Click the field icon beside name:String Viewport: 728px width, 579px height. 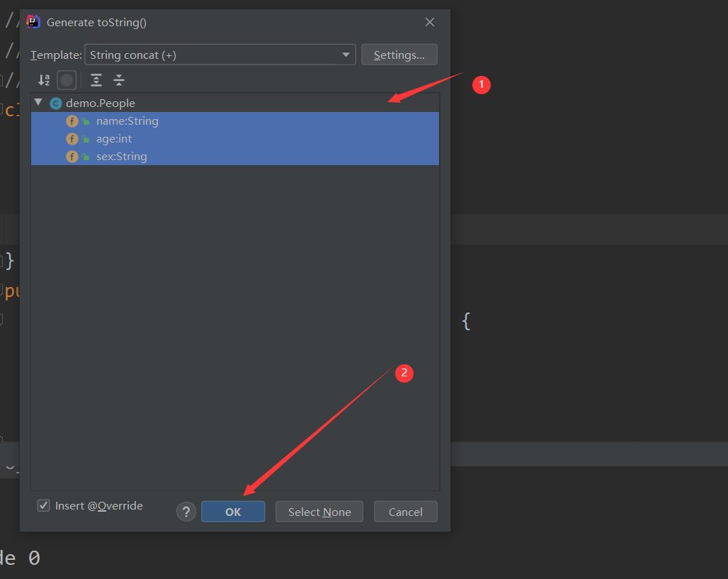coord(72,121)
